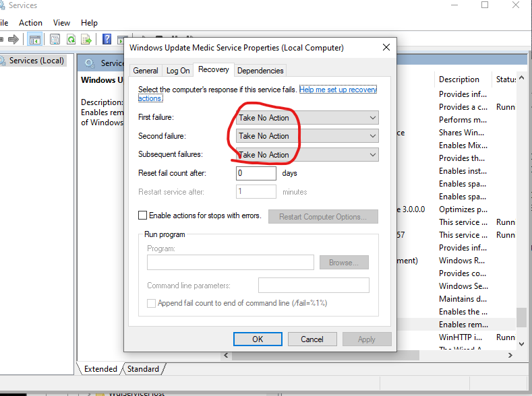
Task: Open the View menu
Action: (61, 23)
